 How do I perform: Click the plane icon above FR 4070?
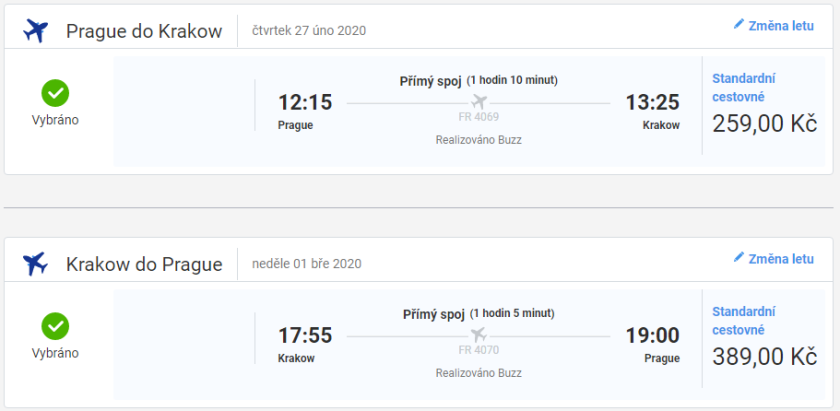click(x=478, y=334)
